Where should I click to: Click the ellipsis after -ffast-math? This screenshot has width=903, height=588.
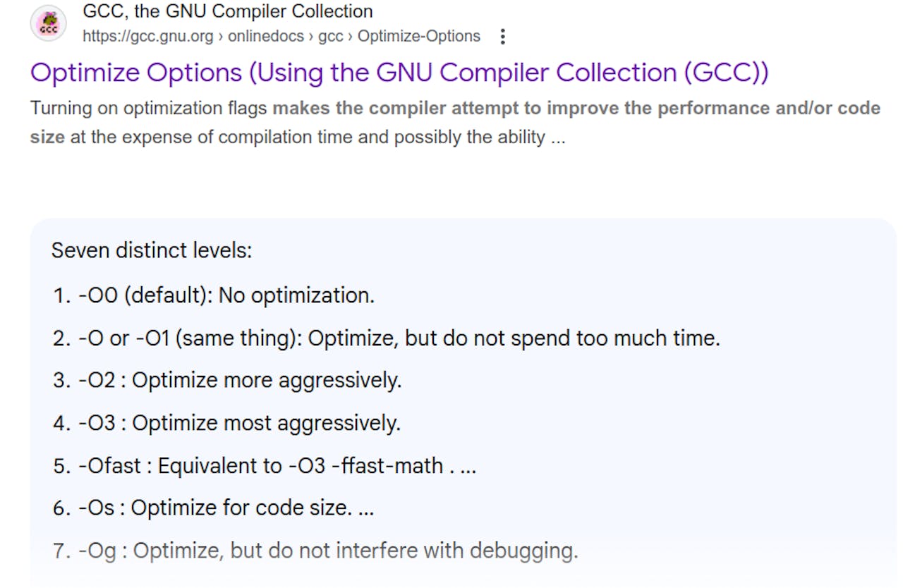tap(468, 466)
